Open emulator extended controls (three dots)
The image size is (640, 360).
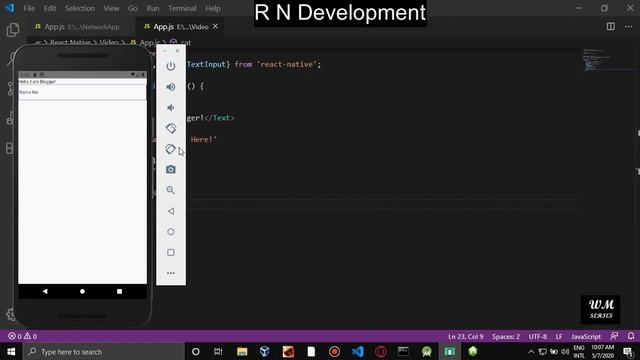(x=171, y=273)
